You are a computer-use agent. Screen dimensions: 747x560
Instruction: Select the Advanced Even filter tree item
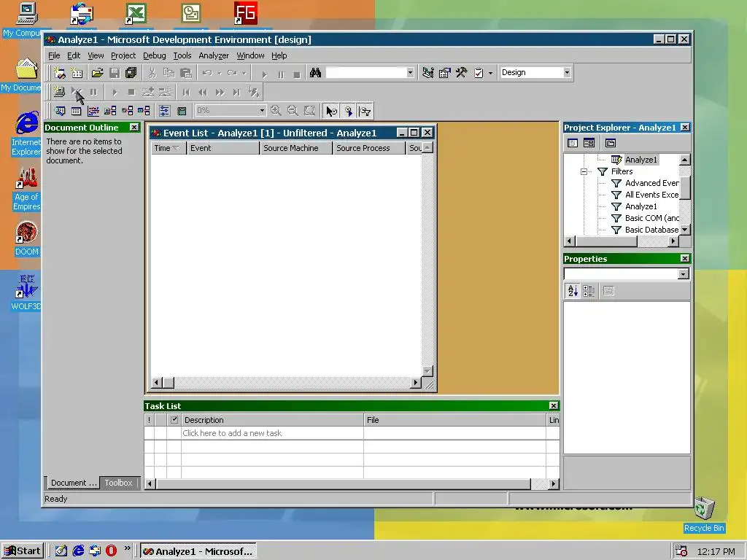tap(651, 183)
